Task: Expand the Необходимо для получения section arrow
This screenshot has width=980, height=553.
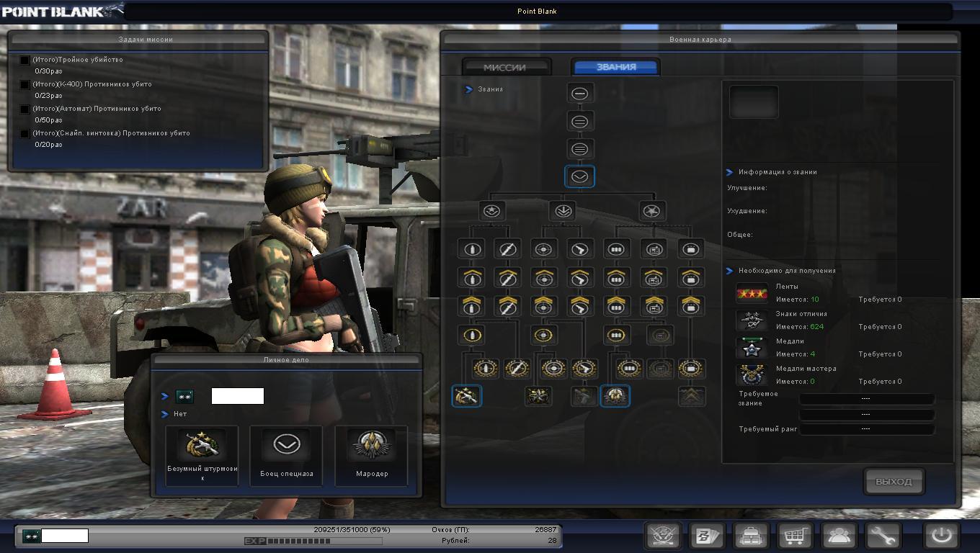Action: pyautogui.click(x=730, y=271)
